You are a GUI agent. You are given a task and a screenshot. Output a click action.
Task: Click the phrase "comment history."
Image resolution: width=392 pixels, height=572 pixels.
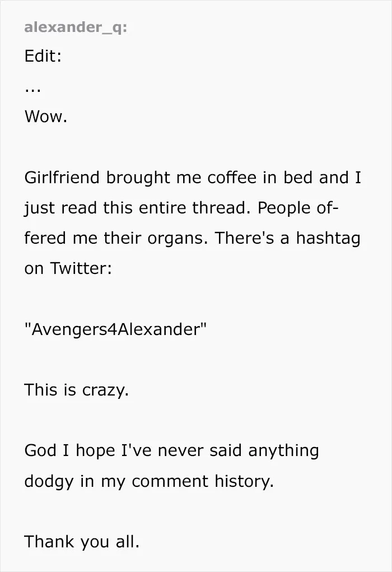point(203,481)
